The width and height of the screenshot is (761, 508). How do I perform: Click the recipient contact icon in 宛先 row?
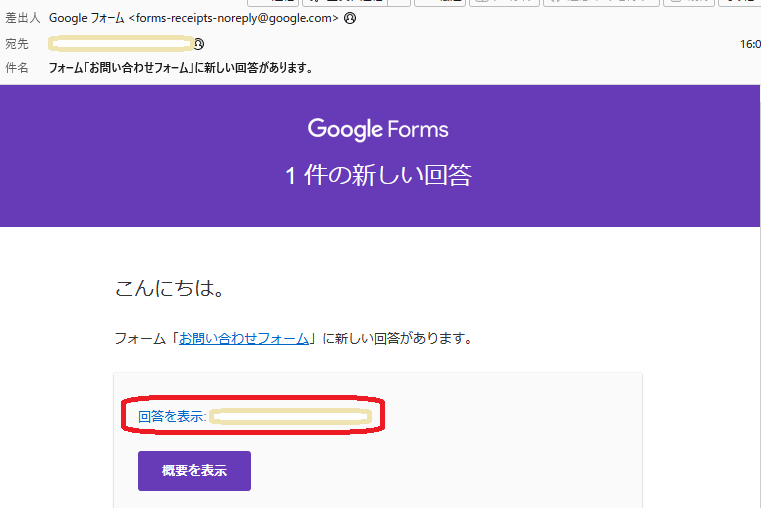(x=199, y=44)
